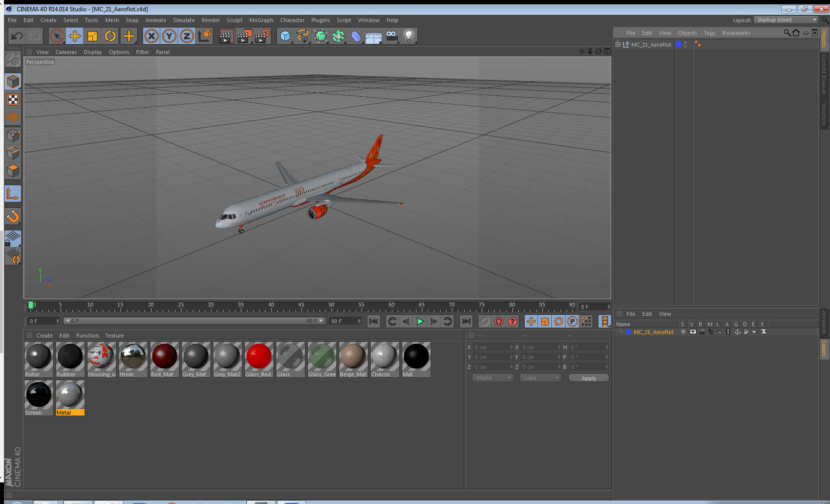Screen dimensions: 830x504
Task: Open the viewport Display menu
Action: [92, 52]
